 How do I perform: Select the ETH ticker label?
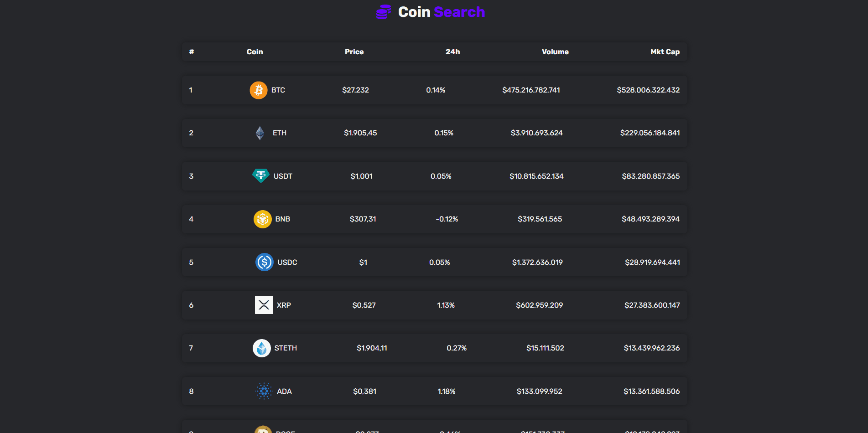click(280, 133)
